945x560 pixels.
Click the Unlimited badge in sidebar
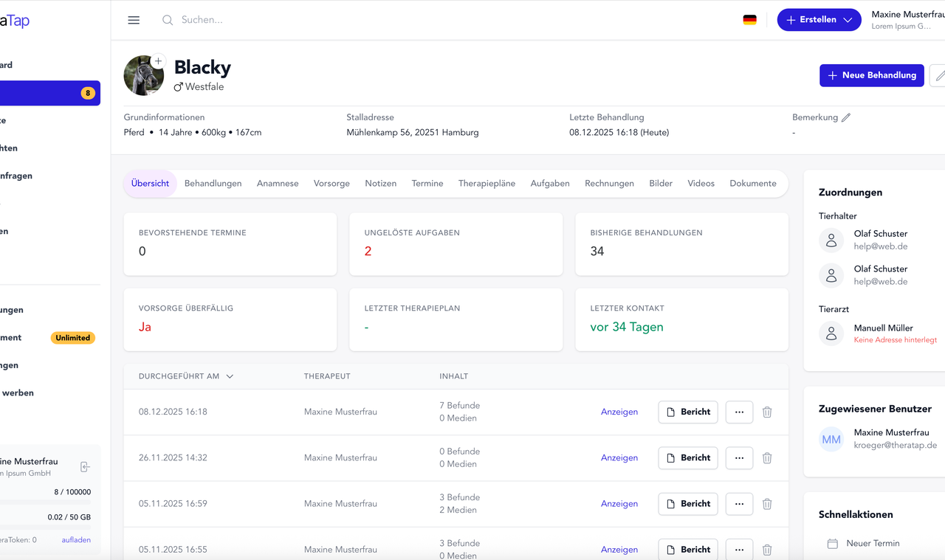tap(73, 338)
